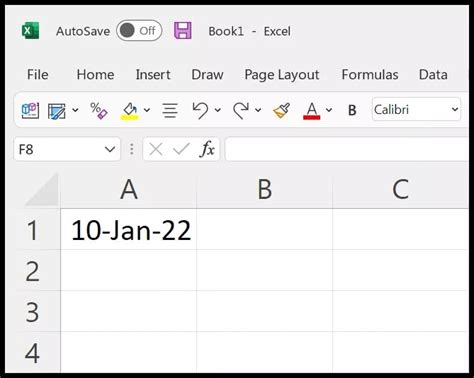The height and width of the screenshot is (378, 474).
Task: Click the purple Save icon
Action: [x=183, y=31]
